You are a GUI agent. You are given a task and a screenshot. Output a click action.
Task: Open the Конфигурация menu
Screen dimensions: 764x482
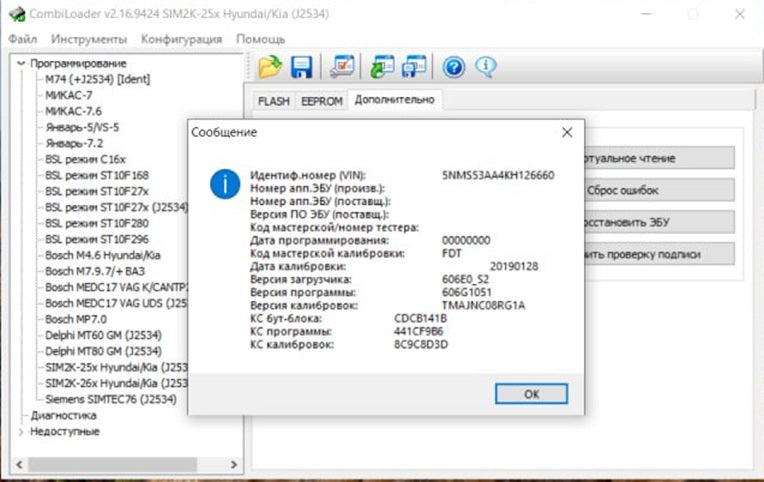tap(181, 39)
